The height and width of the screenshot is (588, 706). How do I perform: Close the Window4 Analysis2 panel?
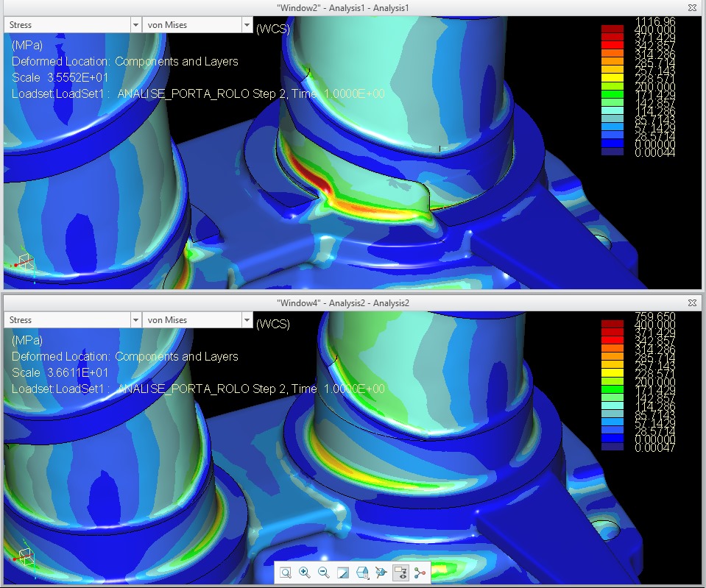pyautogui.click(x=692, y=302)
